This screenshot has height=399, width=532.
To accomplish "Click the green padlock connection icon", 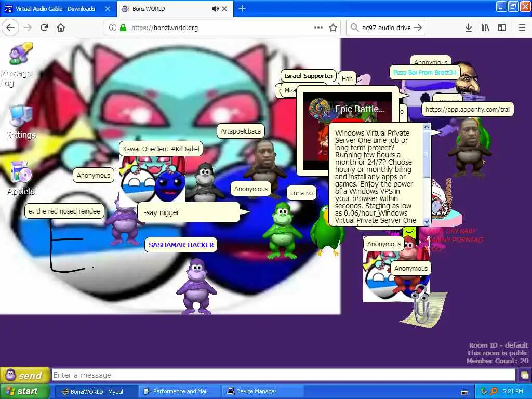I will pyautogui.click(x=123, y=28).
